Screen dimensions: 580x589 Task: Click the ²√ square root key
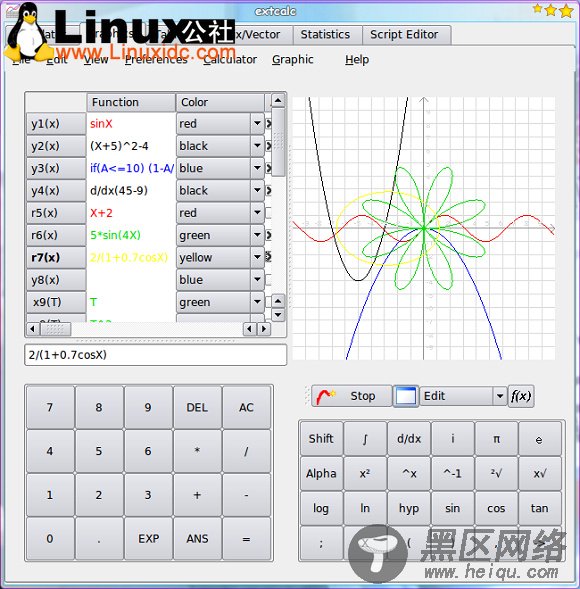496,473
